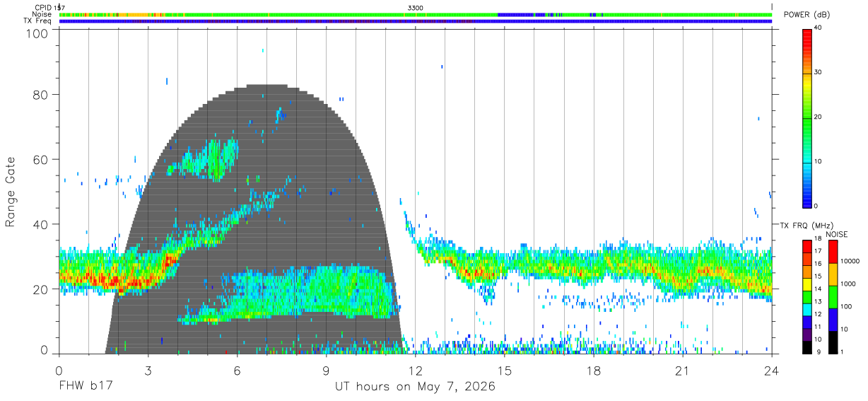Click the '20' y-axis range gate label
The height and width of the screenshot is (401, 868).
[x=40, y=289]
